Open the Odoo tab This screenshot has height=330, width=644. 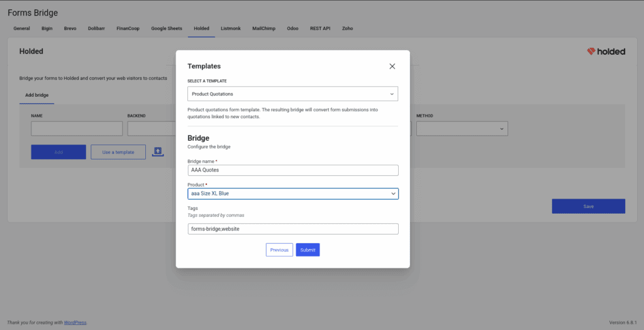pyautogui.click(x=293, y=29)
